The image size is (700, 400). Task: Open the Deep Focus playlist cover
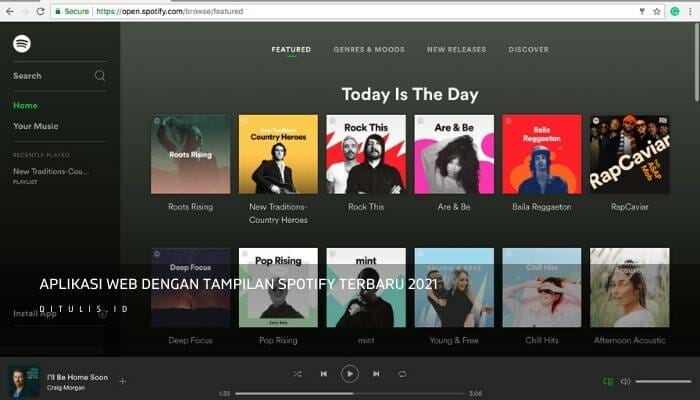(x=191, y=288)
